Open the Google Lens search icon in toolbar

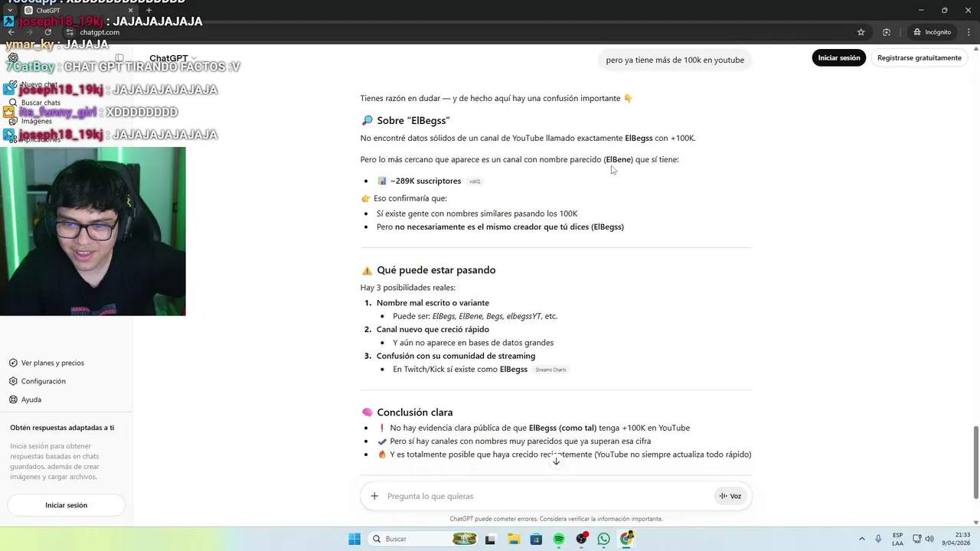point(887,32)
